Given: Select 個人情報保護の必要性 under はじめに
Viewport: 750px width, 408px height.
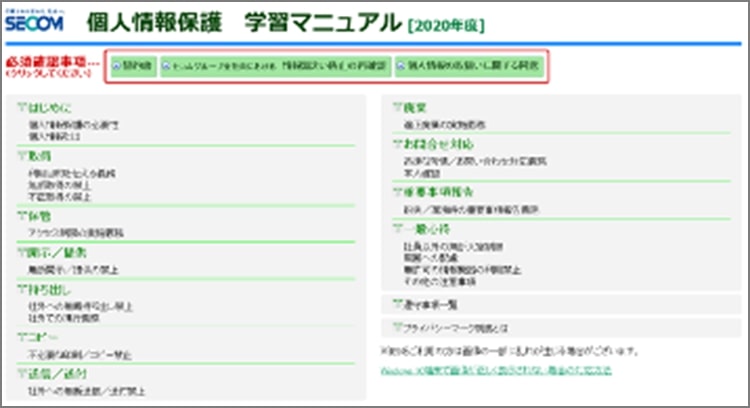Looking at the screenshot, I should pyautogui.click(x=74, y=125).
